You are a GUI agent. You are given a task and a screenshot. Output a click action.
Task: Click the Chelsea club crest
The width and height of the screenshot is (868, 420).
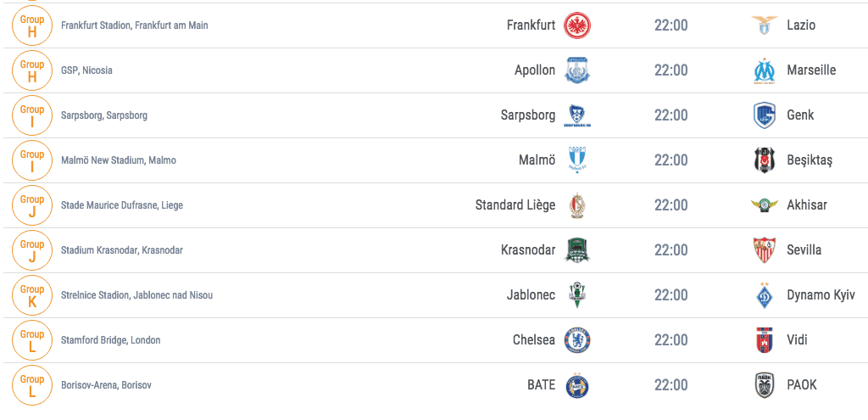(x=576, y=340)
